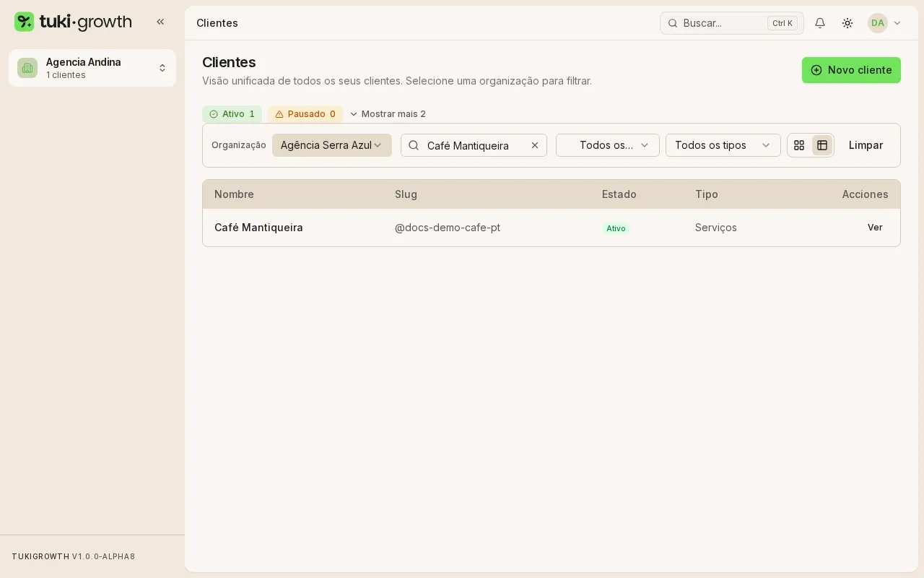The height and width of the screenshot is (578, 924).
Task: Click Slug column header
Action: (406, 194)
